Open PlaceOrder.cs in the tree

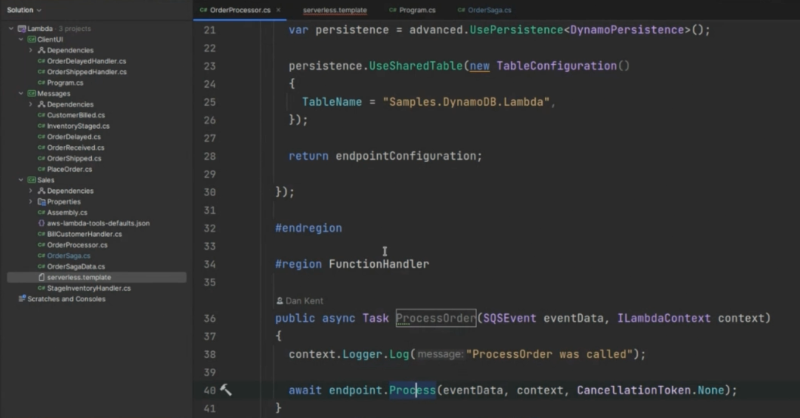(x=69, y=169)
